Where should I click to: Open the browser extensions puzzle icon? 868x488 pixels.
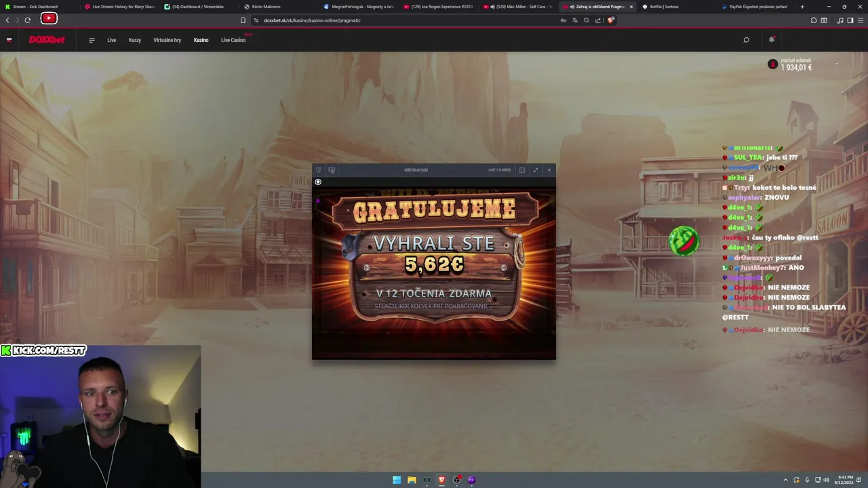point(814,20)
